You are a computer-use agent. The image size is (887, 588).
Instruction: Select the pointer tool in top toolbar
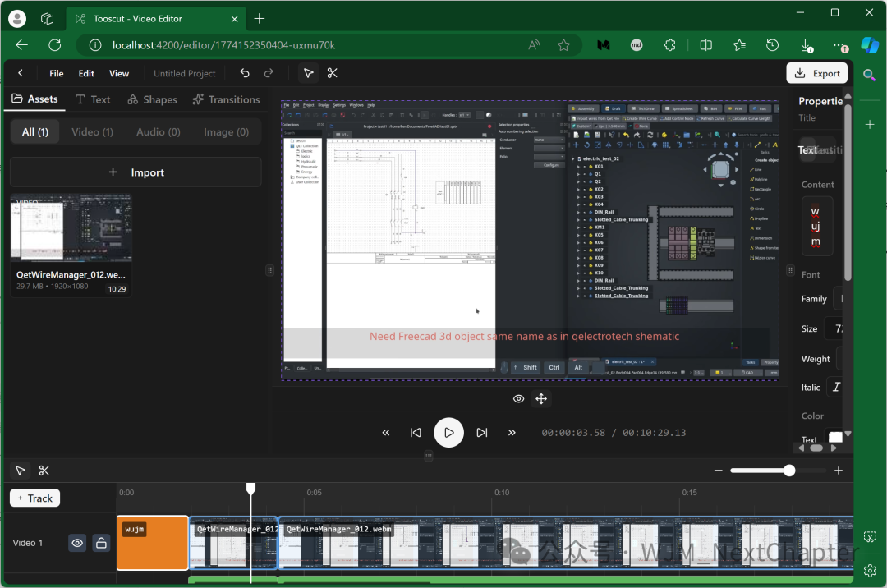(308, 73)
